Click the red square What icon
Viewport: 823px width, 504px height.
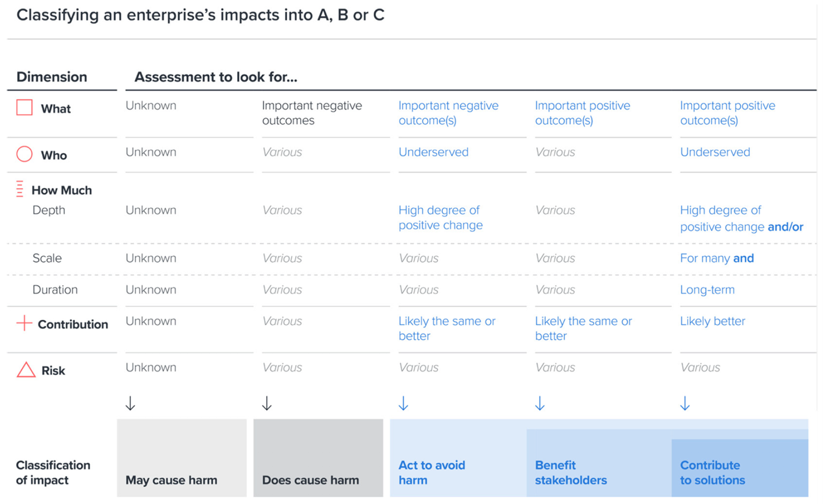(25, 107)
